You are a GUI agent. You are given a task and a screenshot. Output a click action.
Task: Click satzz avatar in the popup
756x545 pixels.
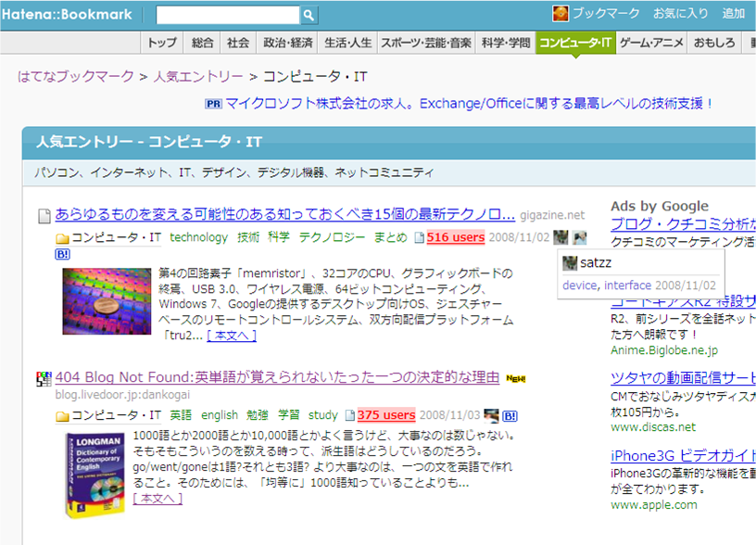(570, 263)
